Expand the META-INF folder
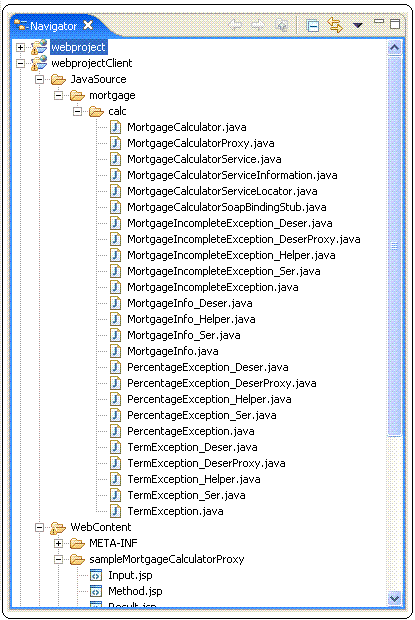Viewport: 415px width, 620px height. pos(58,544)
